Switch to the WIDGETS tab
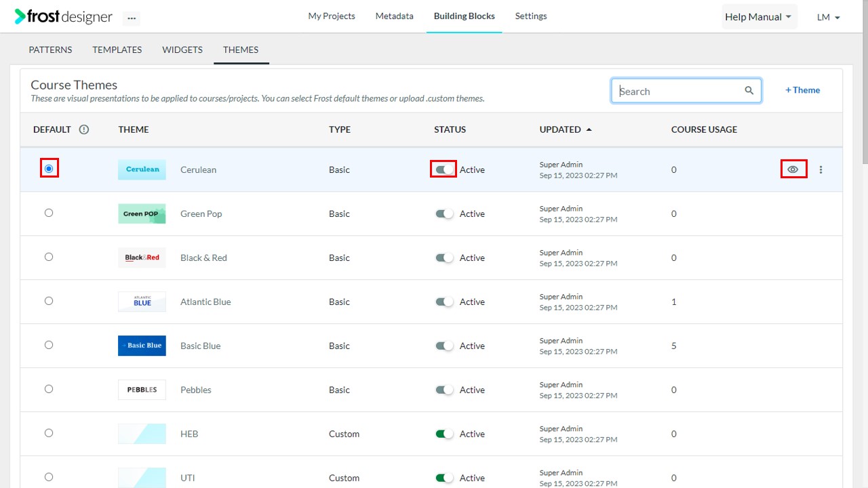This screenshot has width=868, height=488. pyautogui.click(x=182, y=49)
